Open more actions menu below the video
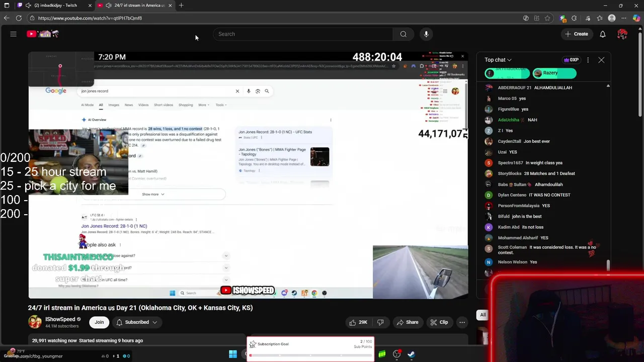 point(462,322)
